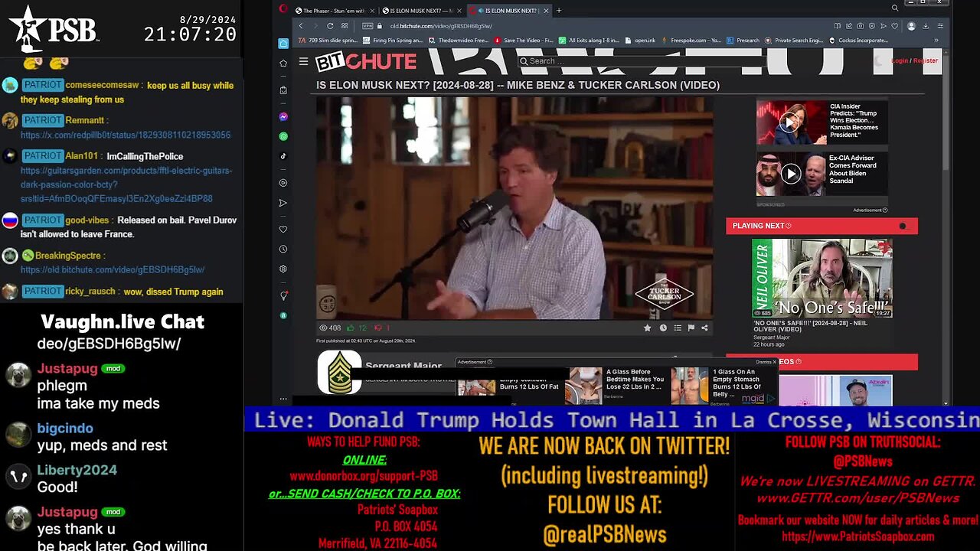Play CIA Insider Predicts ad video
Image resolution: width=980 pixels, height=551 pixels.
[x=791, y=122]
